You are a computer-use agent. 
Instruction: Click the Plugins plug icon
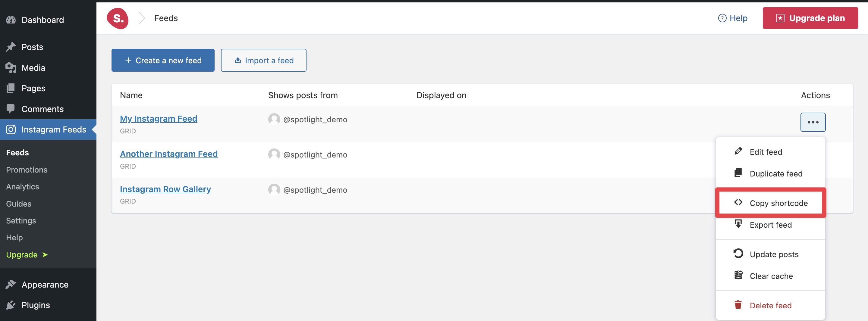11,305
